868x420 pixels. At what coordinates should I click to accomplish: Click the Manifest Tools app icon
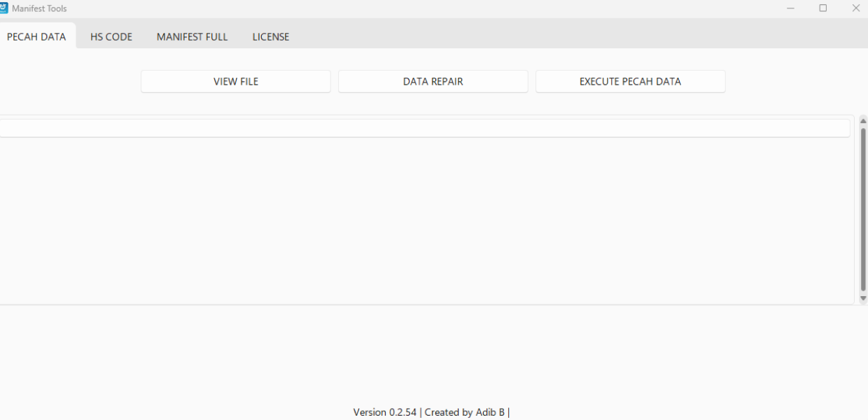3,8
